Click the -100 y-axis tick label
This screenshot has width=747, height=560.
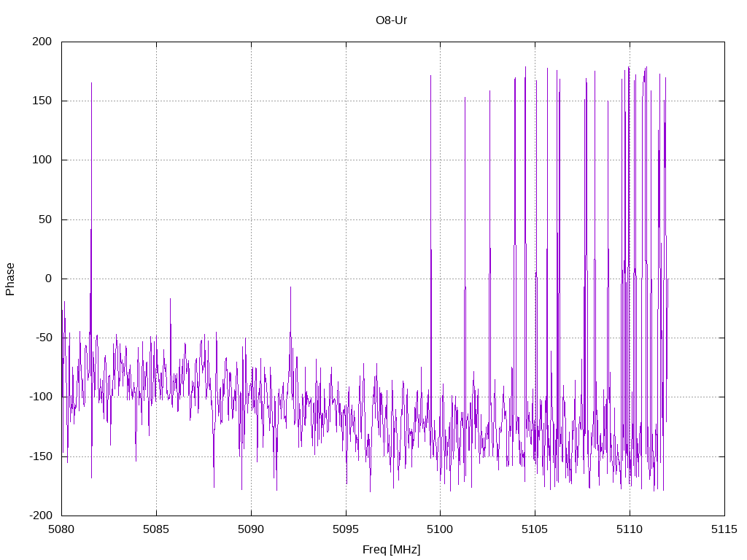tap(41, 397)
